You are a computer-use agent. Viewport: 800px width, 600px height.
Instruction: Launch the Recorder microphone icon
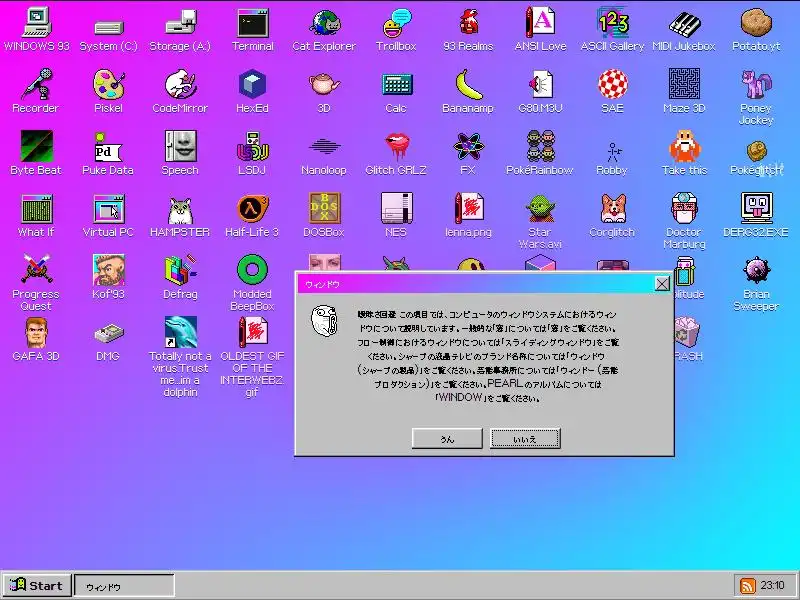36,85
